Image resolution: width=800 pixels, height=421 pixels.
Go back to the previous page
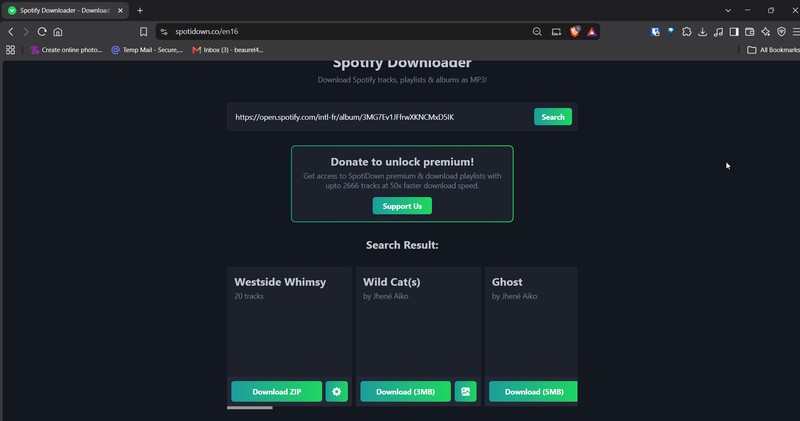click(x=11, y=32)
